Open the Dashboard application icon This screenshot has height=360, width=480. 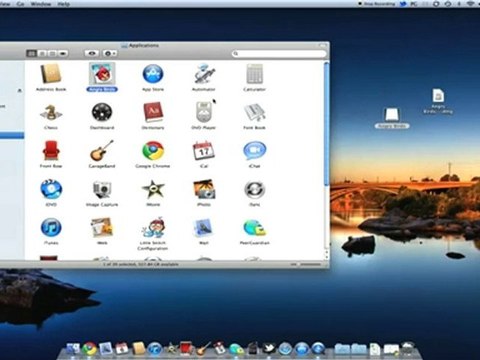coord(102,113)
